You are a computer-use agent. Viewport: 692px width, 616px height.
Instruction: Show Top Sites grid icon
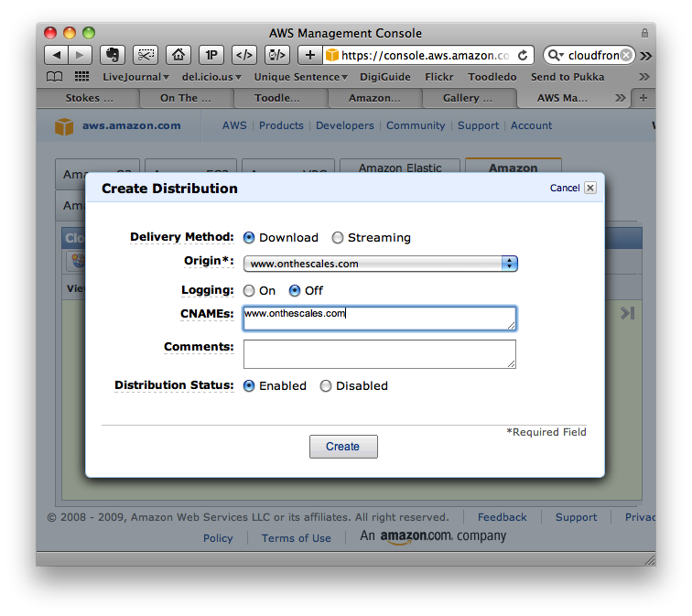pyautogui.click(x=81, y=77)
